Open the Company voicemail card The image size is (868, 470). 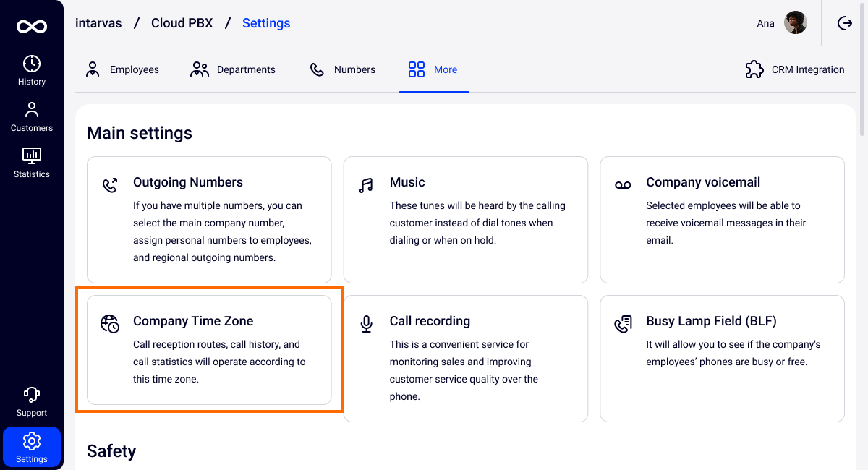tap(722, 220)
